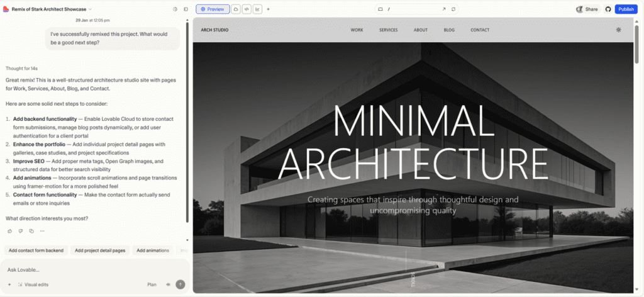Screen dimensions: 644x297
Task: Click the Lovable heart logo
Action: pos(6,9)
